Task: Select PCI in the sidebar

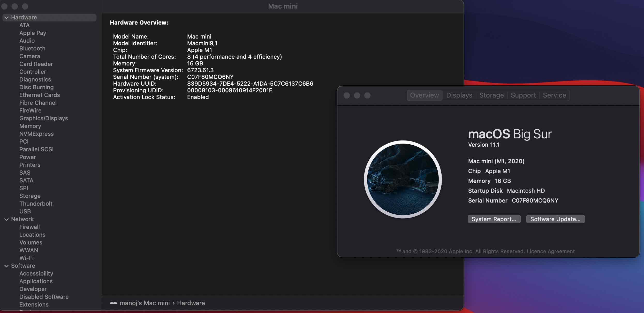Action: tap(24, 141)
